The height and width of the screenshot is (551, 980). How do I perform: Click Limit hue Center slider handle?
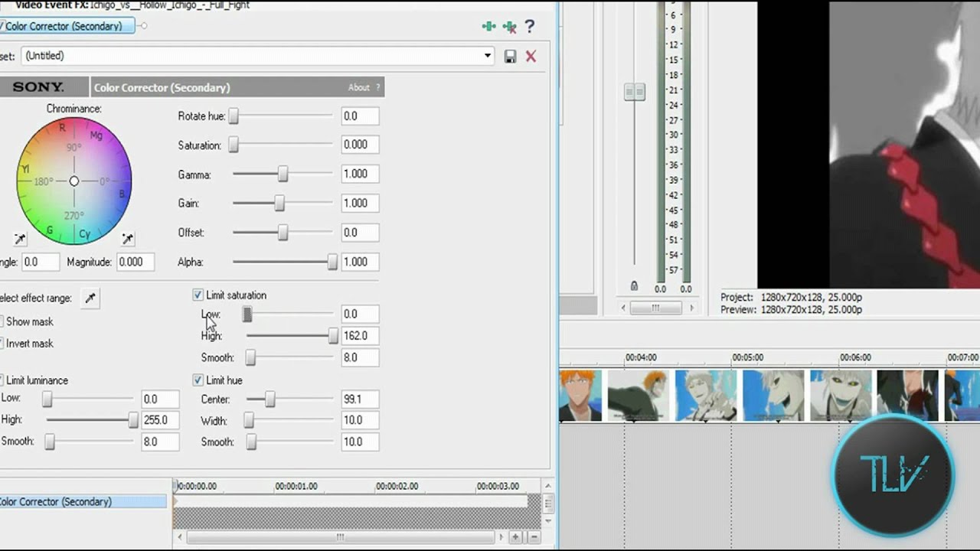coord(270,399)
